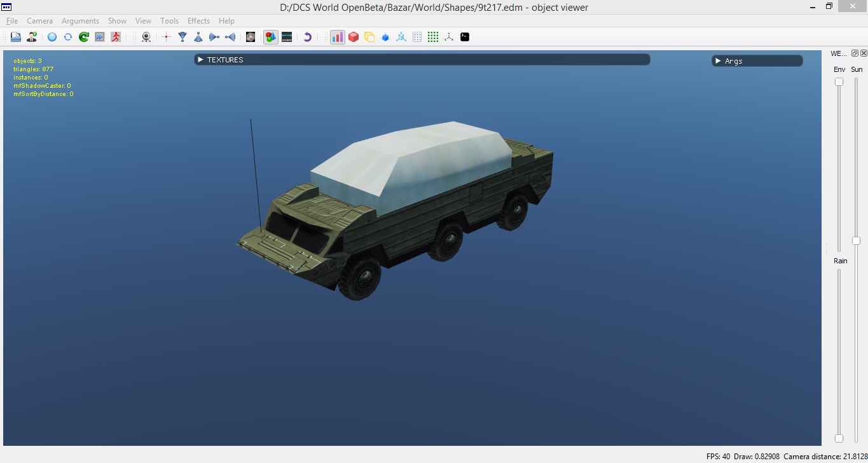This screenshot has height=463, width=868.
Task: Toggle the bar chart statistics button
Action: tap(338, 37)
